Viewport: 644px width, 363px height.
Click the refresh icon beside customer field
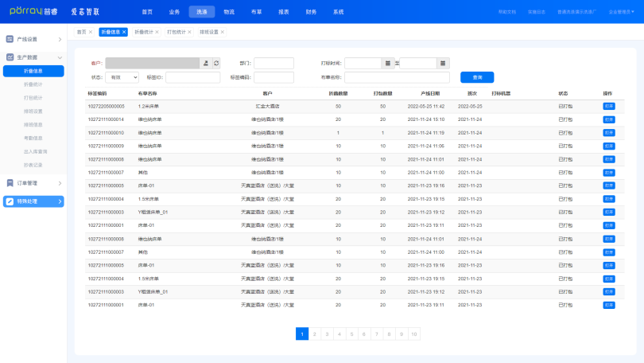pyautogui.click(x=215, y=63)
